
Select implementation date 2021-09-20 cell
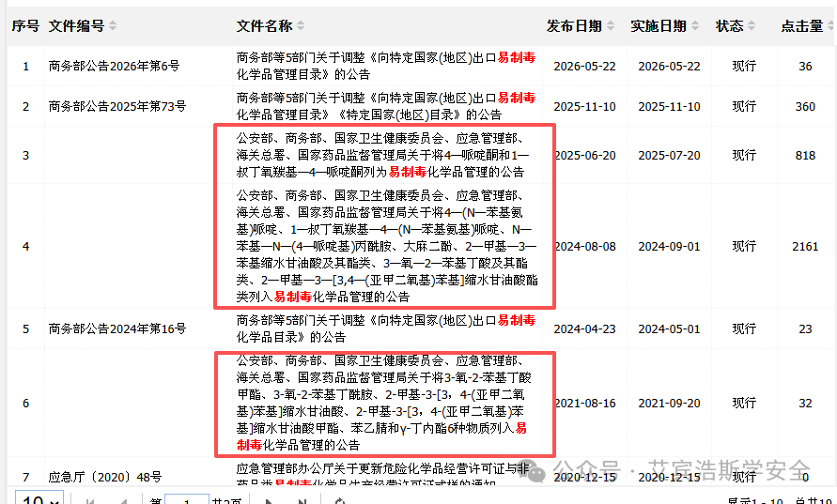[x=669, y=403]
